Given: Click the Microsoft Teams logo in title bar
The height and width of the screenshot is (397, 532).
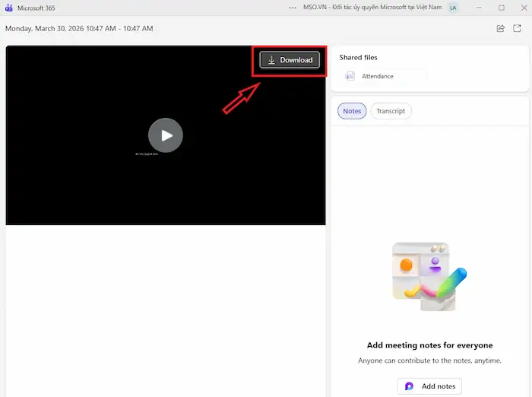Looking at the screenshot, I should pos(8,8).
